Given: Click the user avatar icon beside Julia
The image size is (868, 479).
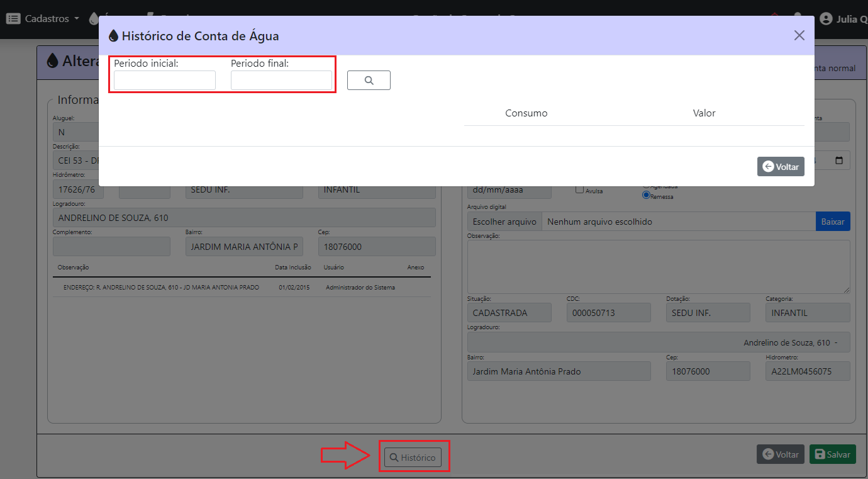Looking at the screenshot, I should click(826, 19).
